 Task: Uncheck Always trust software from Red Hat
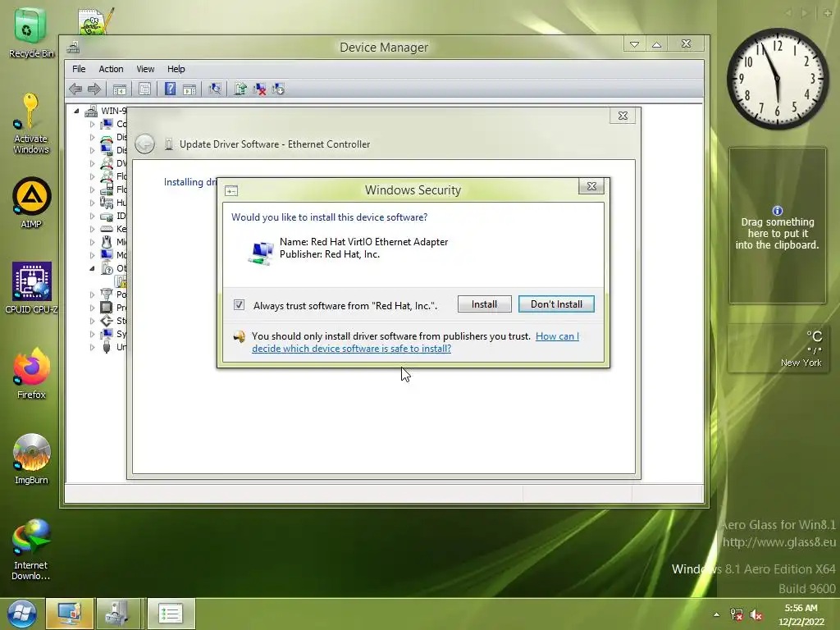click(x=239, y=305)
